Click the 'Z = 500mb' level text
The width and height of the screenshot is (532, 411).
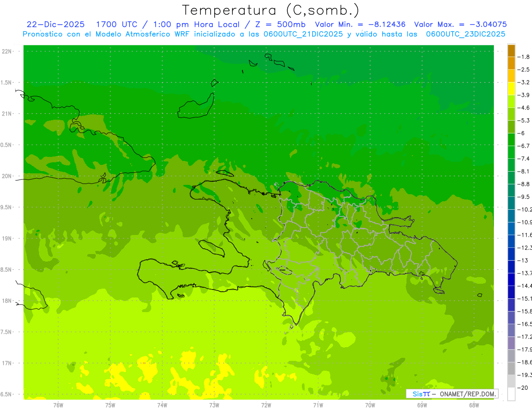[x=280, y=24]
